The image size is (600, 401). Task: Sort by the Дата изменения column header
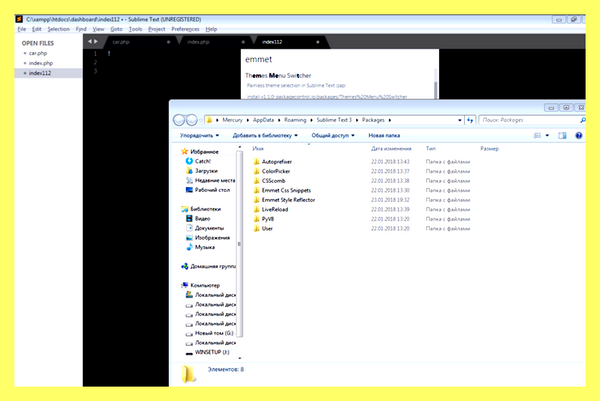click(x=391, y=148)
